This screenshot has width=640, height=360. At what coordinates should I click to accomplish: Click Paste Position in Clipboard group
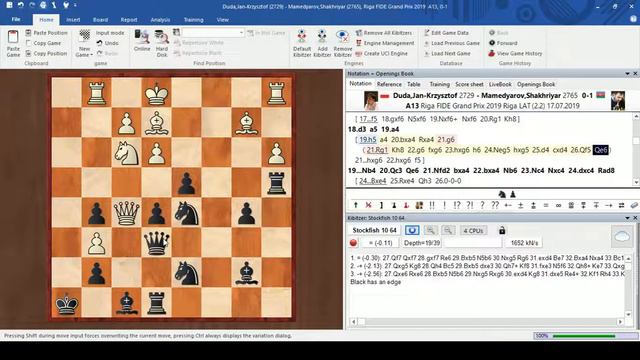point(46,33)
